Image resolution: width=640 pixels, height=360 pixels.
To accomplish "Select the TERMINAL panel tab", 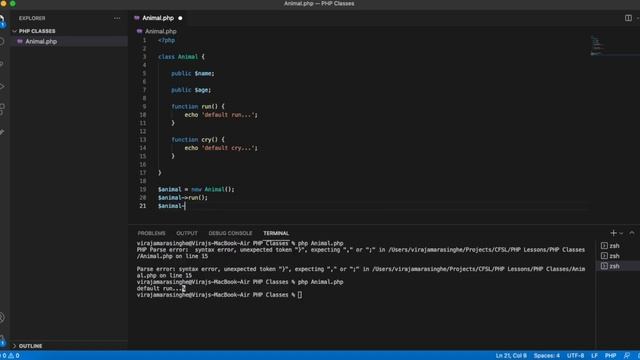I will pos(276,233).
